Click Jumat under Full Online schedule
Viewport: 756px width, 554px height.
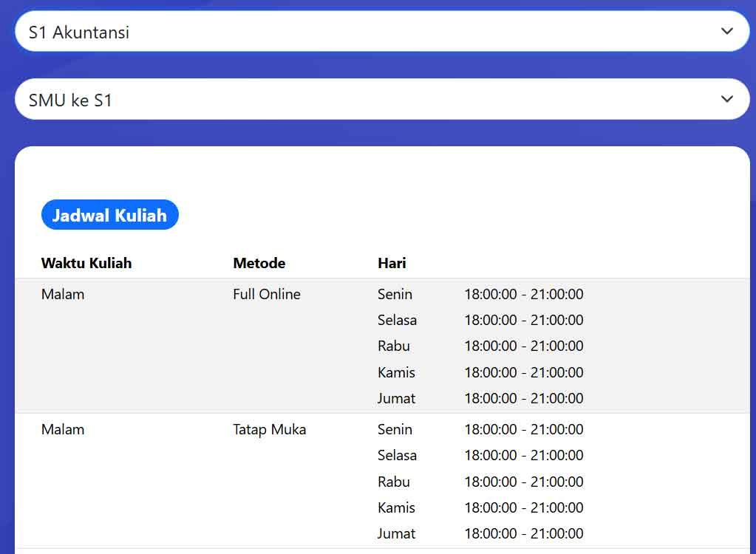[396, 398]
